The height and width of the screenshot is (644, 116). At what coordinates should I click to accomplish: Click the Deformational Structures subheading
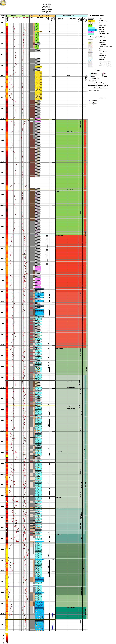(101, 88)
